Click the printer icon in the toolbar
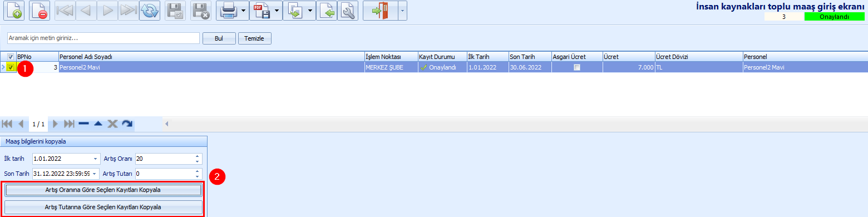This screenshot has height=217, width=868. (x=229, y=11)
